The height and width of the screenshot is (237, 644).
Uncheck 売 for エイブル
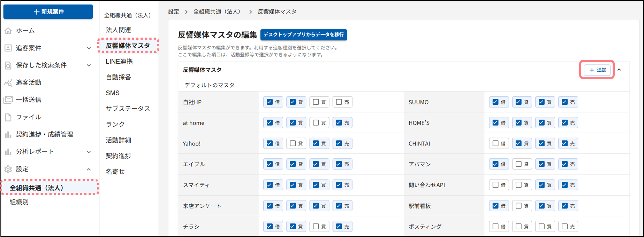pos(339,164)
